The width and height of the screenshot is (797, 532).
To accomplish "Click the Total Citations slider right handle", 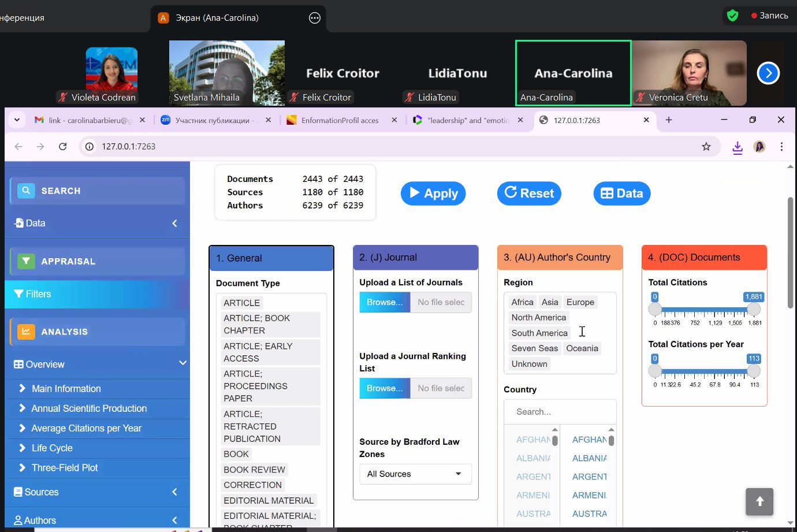I will pyautogui.click(x=753, y=310).
